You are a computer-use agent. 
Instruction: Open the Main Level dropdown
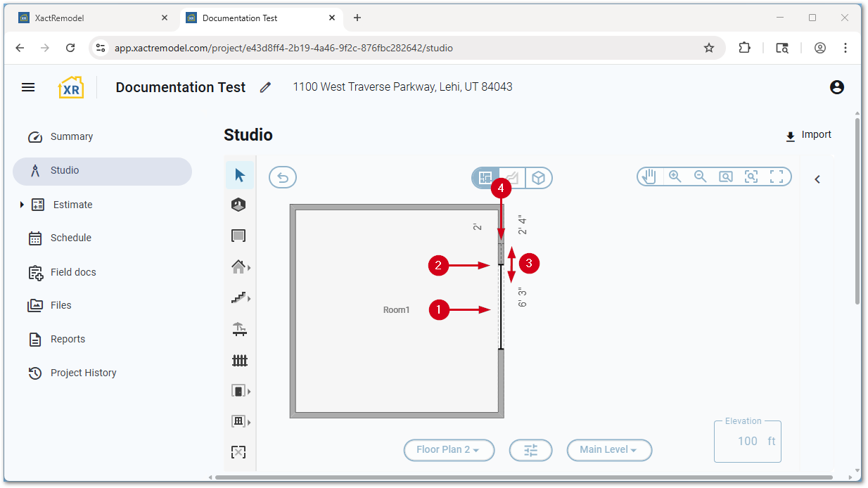(608, 450)
